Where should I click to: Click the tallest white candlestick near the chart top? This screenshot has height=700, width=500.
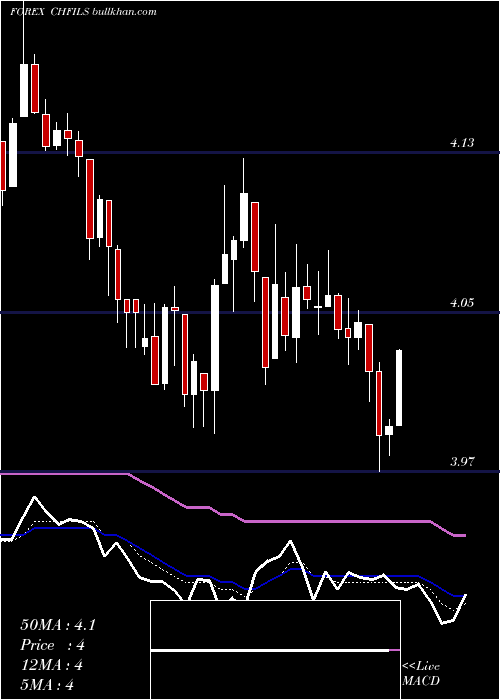coord(24,90)
